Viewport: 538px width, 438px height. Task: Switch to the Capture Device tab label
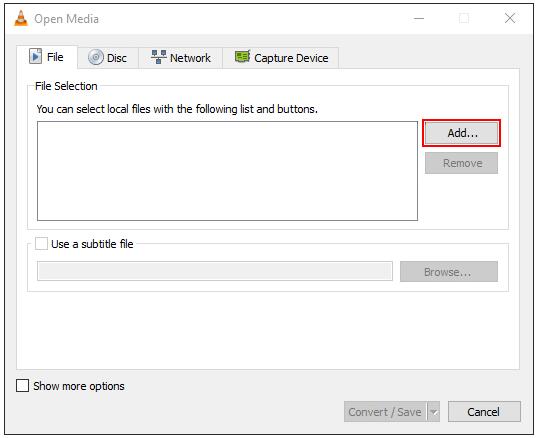[291, 58]
